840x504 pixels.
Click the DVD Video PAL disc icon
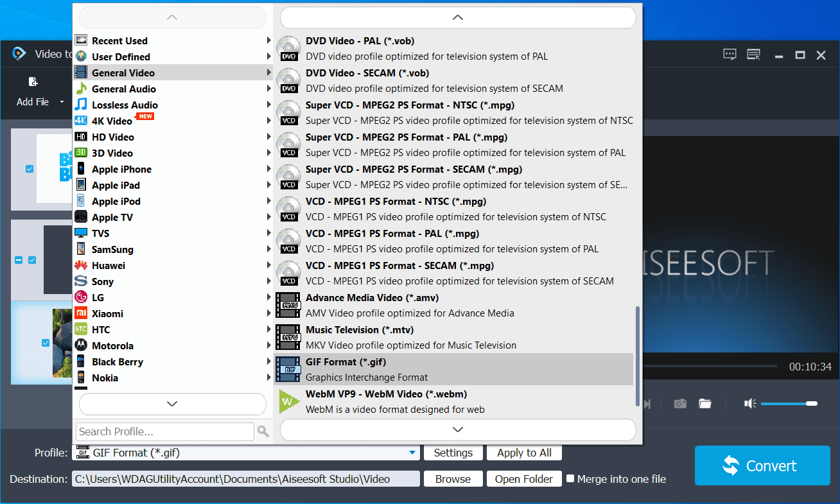pos(289,49)
